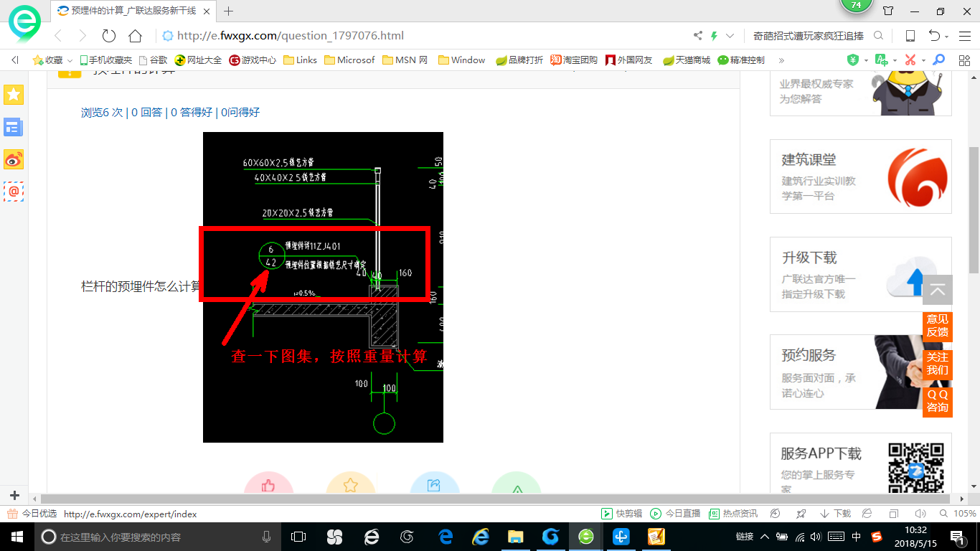Click 快剪辑 in status bar
980x551 pixels.
(622, 514)
